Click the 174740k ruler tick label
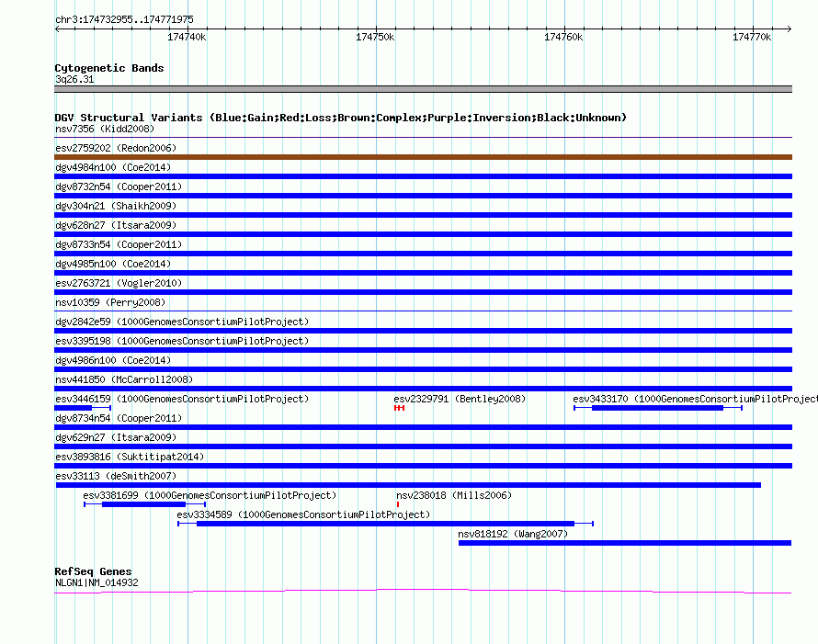The width and height of the screenshot is (818, 644). (x=187, y=37)
